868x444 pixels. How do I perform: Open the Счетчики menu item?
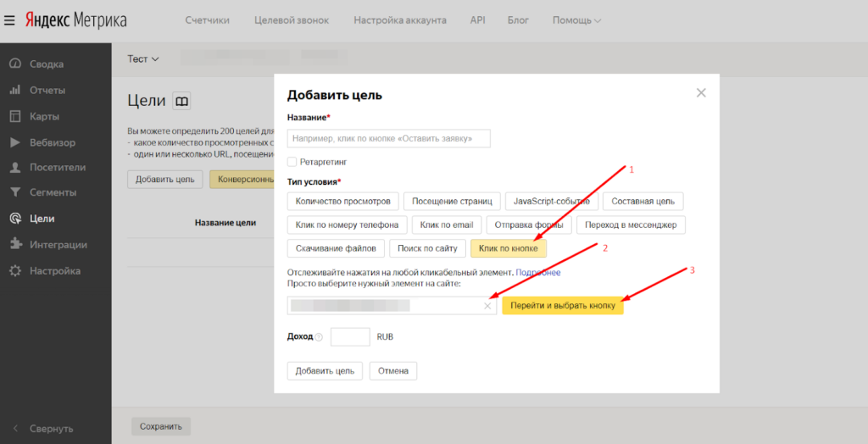207,20
